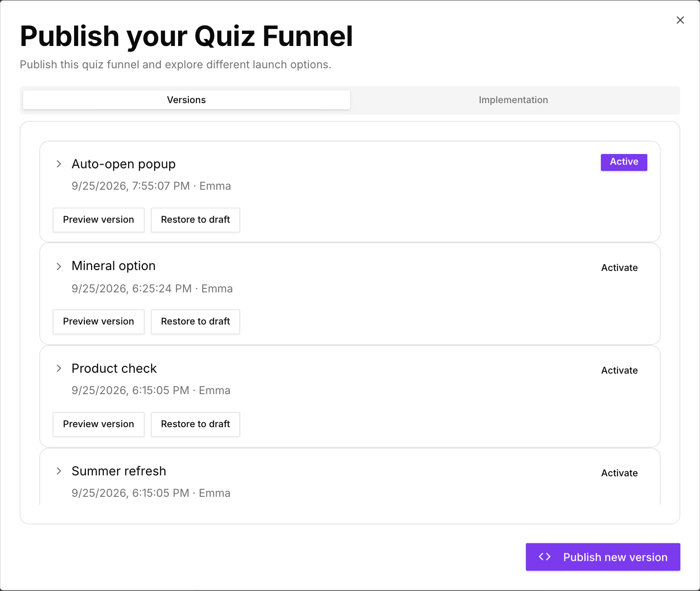The image size is (700, 591).
Task: Expand the Mineral option version chevron
Action: (58, 266)
